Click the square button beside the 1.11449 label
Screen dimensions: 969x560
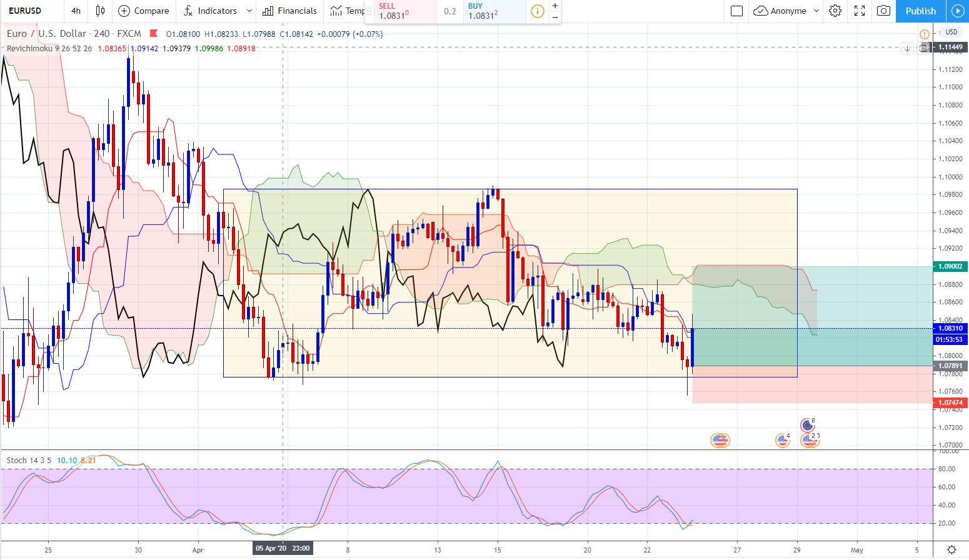click(x=923, y=48)
